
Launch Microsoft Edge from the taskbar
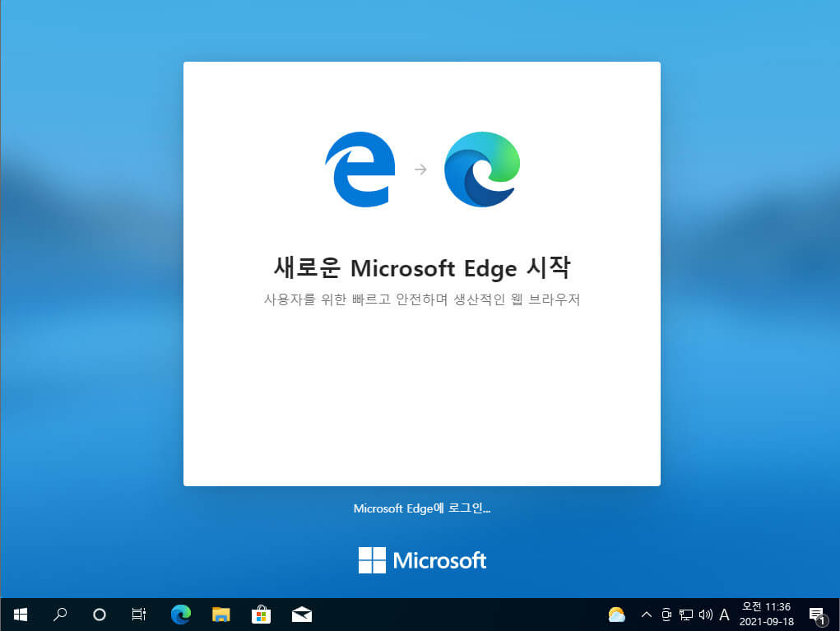coord(181,615)
